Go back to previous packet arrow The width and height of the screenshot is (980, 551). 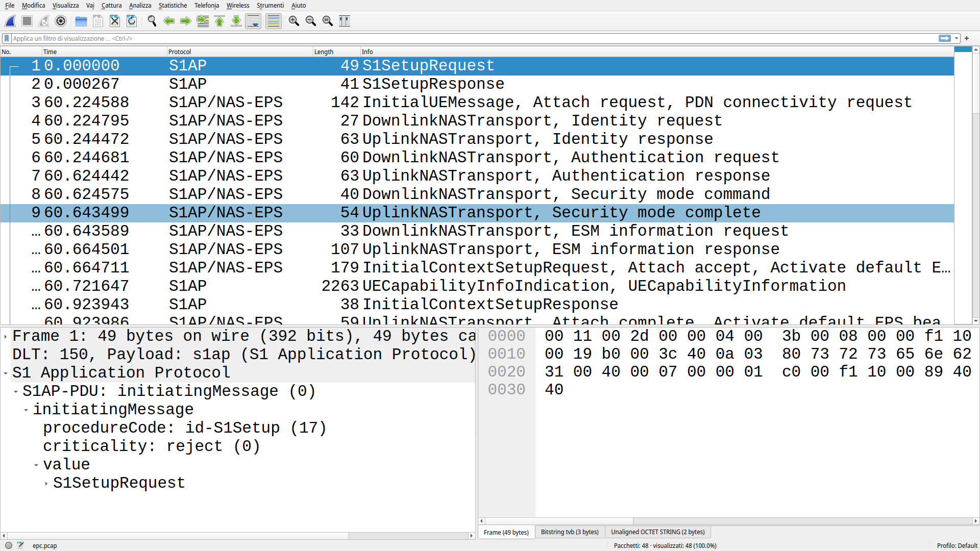(x=168, y=21)
